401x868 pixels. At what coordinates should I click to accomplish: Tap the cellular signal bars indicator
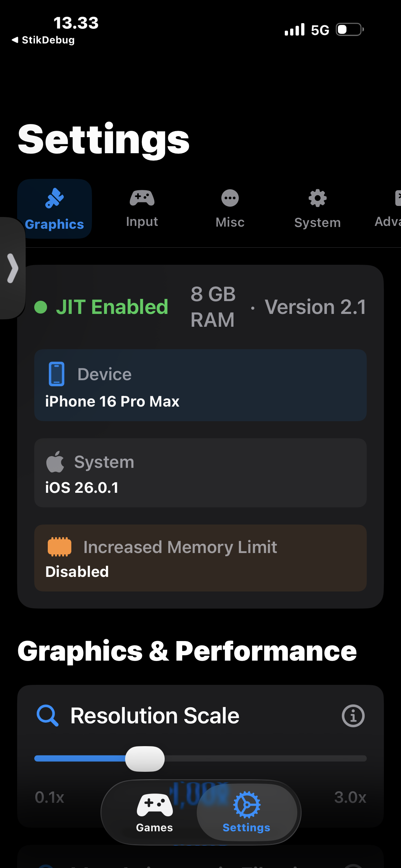tap(294, 30)
